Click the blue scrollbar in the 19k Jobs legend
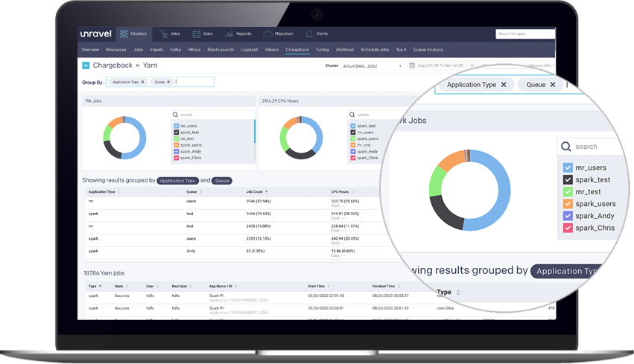 (x=255, y=131)
